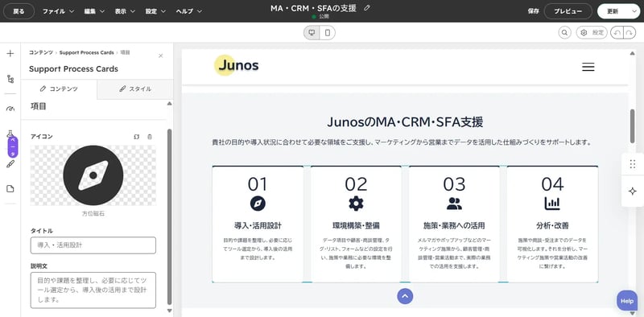Click the left panel scrollbar
The height and width of the screenshot is (317, 644).
170,216
